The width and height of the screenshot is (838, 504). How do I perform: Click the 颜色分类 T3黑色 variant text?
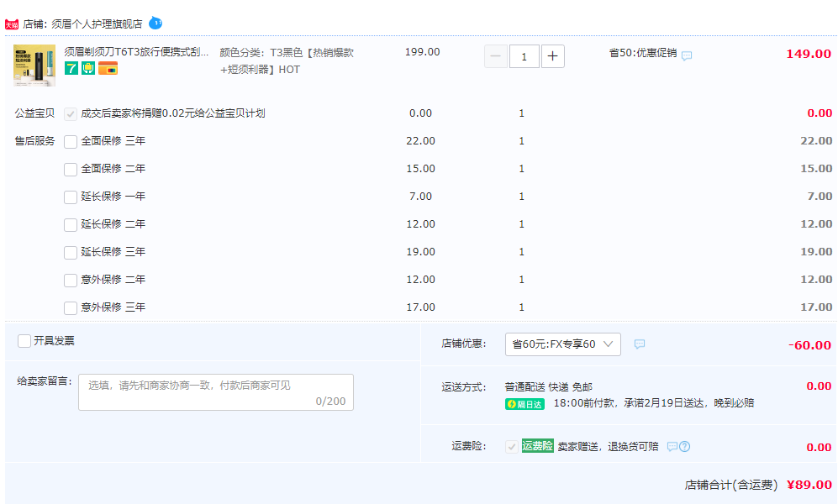[x=287, y=60]
